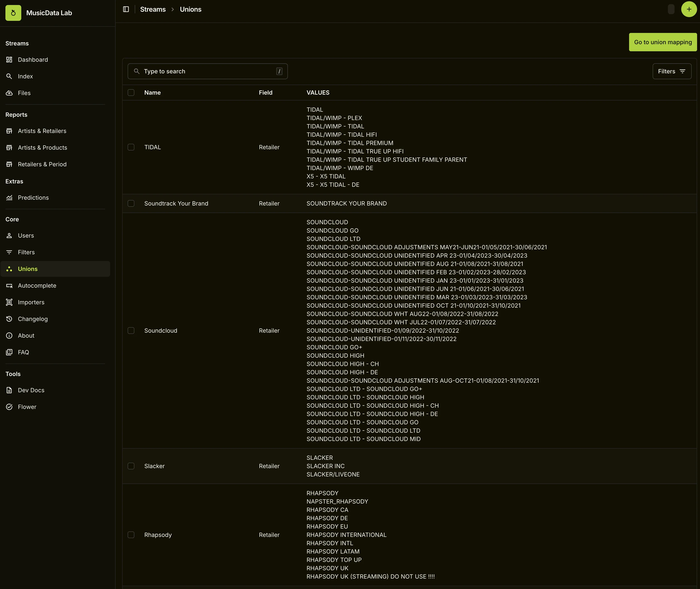Tick the TIDAL row checkbox
This screenshot has width=700, height=589.
(131, 147)
